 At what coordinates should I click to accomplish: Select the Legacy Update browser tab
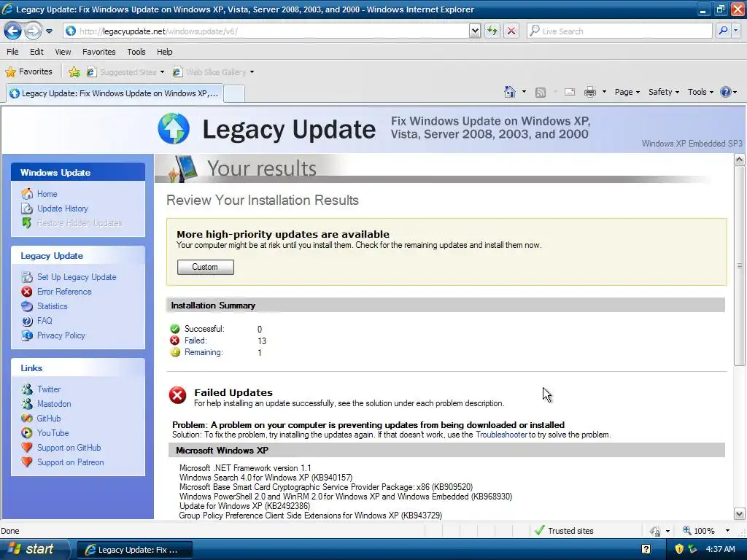click(x=115, y=93)
